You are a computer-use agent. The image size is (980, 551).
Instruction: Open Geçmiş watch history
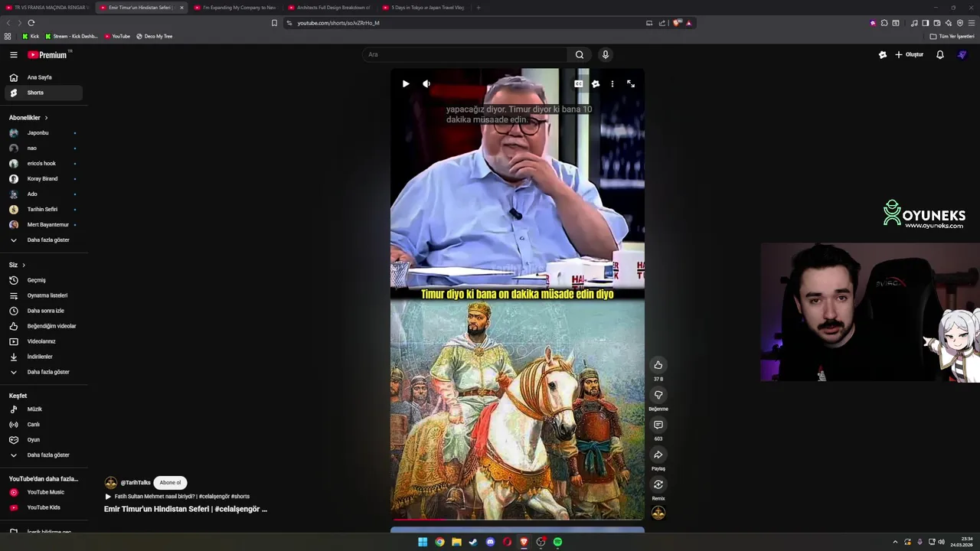point(44,280)
